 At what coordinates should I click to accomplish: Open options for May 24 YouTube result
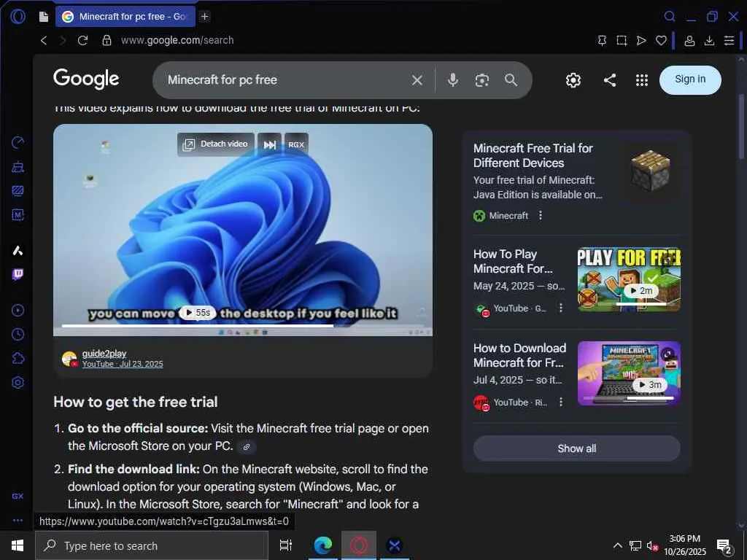click(x=561, y=308)
